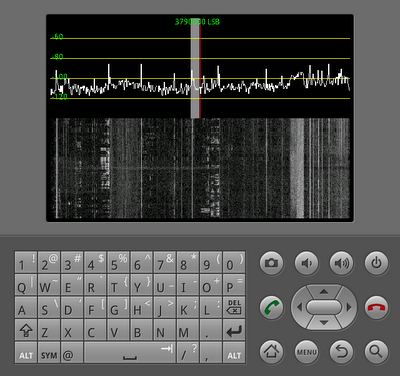This screenshot has width=400, height=376.
Task: Click the V key
Action: (118, 330)
